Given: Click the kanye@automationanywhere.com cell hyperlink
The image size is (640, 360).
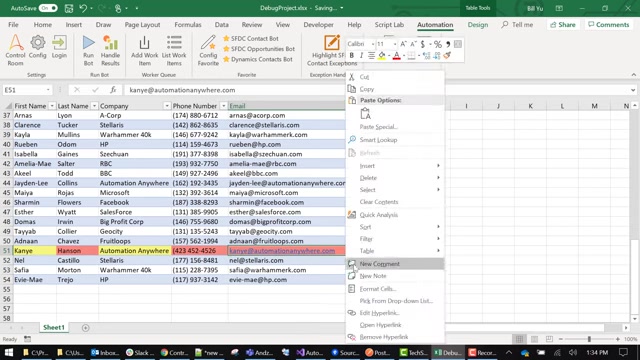Looking at the screenshot, I should point(282,251).
